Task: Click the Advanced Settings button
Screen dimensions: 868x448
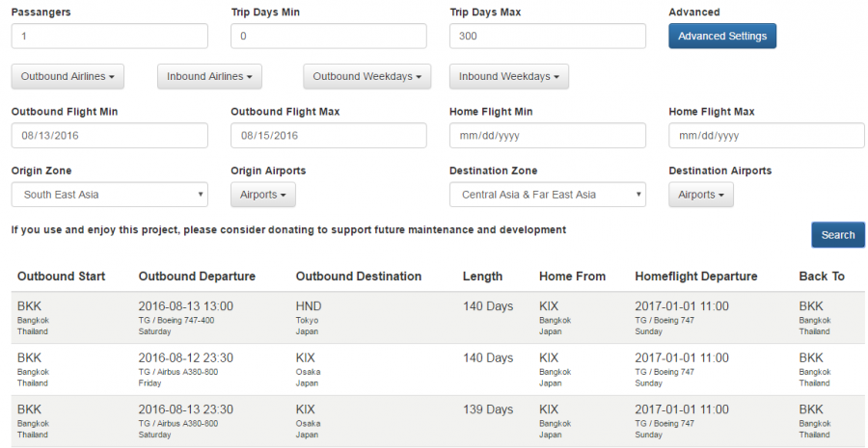Action: pyautogui.click(x=721, y=37)
